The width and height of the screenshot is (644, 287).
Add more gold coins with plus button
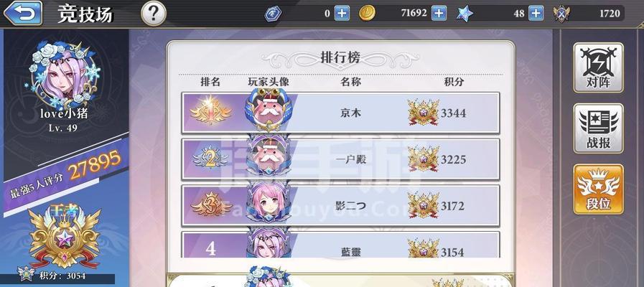pyautogui.click(x=439, y=14)
